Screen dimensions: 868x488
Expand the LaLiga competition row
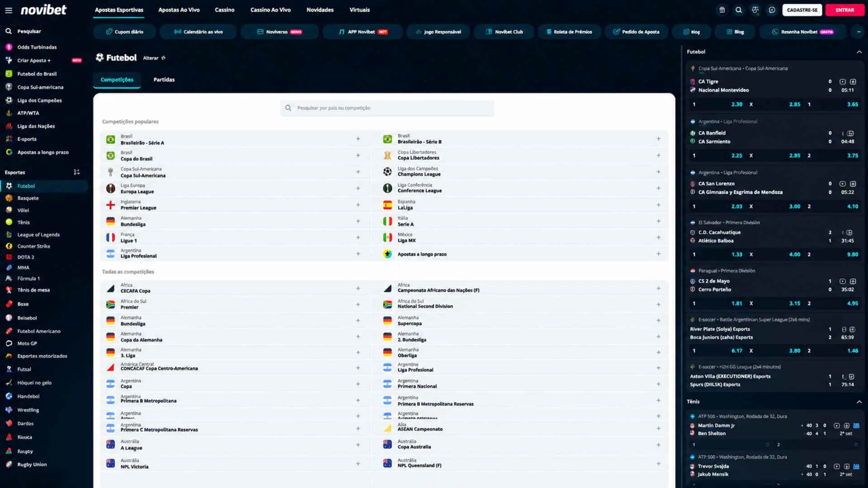click(x=659, y=205)
